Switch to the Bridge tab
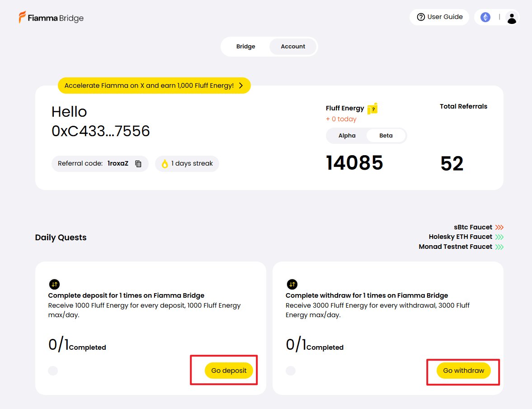The height and width of the screenshot is (409, 532). [x=245, y=47]
